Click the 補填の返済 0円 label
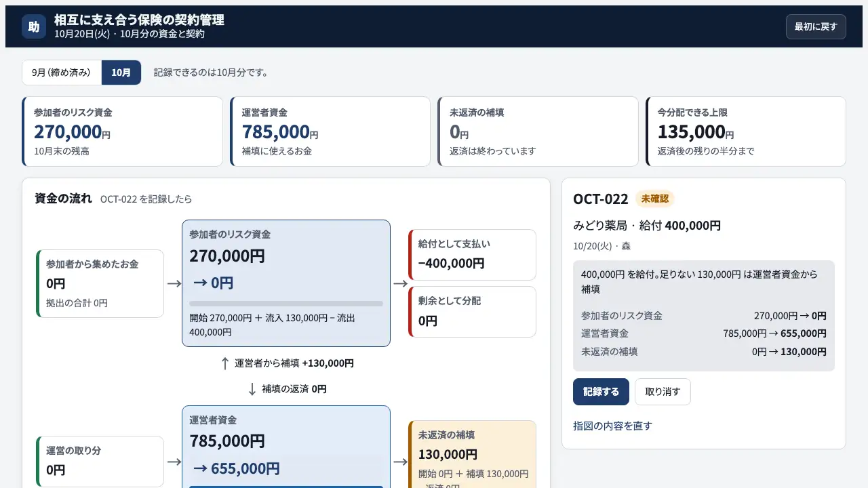Image resolution: width=868 pixels, height=488 pixels. click(x=294, y=389)
